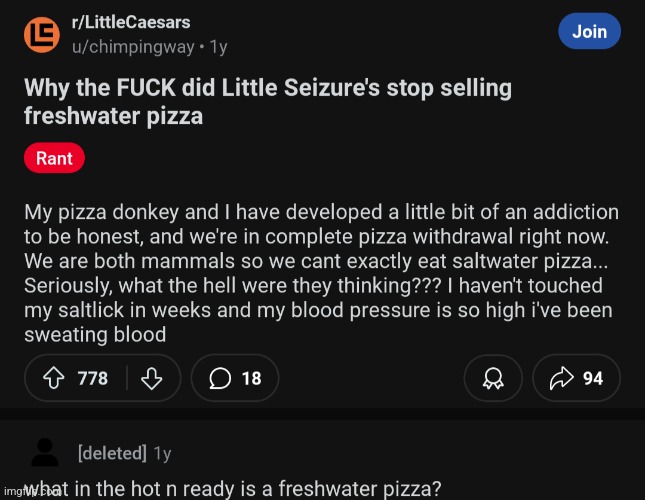Open the hot n ready comment text
645x500 pixels.
[x=232, y=488]
